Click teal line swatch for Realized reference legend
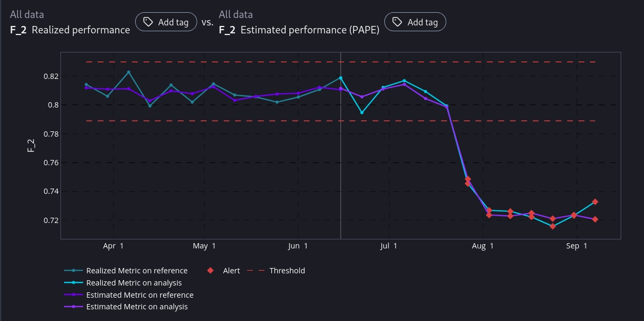 pyautogui.click(x=74, y=271)
